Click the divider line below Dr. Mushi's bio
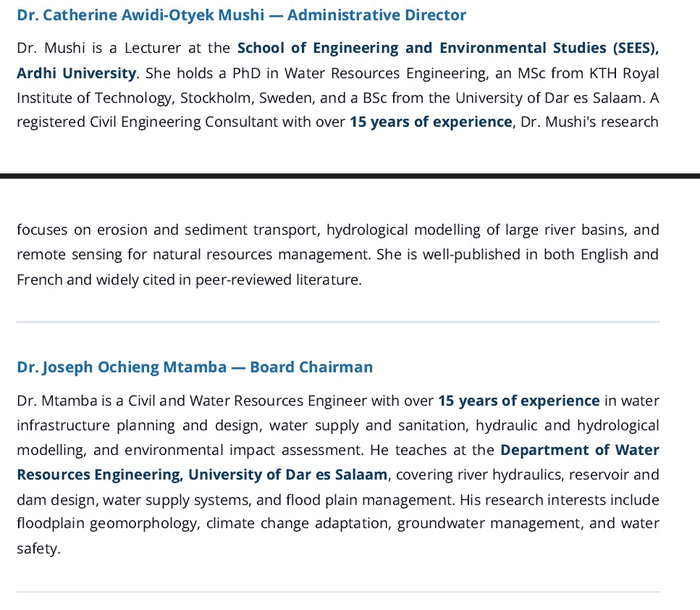Image resolution: width=700 pixels, height=610 pixels. [x=338, y=322]
